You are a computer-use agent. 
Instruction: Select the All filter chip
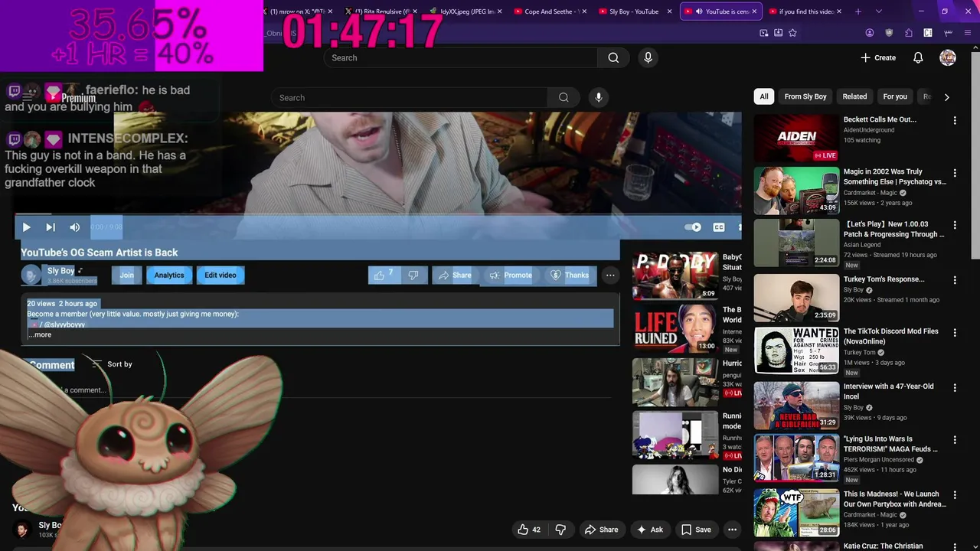click(x=763, y=96)
